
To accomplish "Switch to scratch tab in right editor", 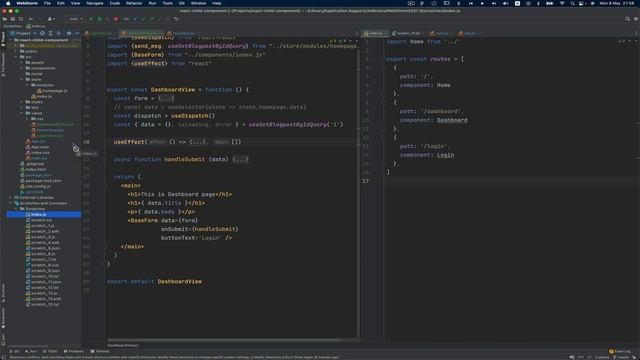I will point(408,33).
